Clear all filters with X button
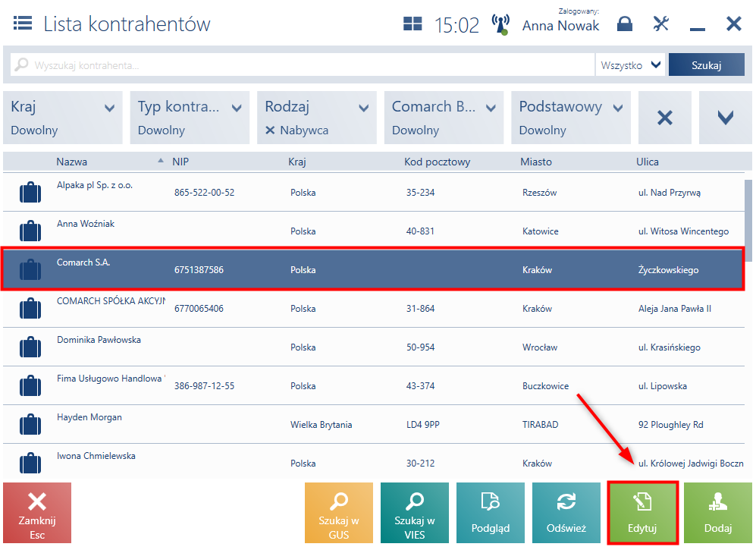This screenshot has height=550, width=756. pos(664,118)
